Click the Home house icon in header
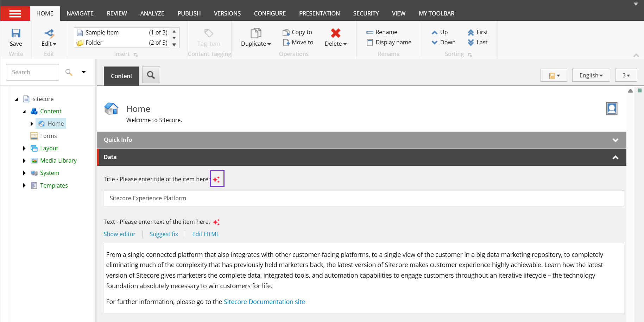Image resolution: width=644 pixels, height=322 pixels. [112, 108]
